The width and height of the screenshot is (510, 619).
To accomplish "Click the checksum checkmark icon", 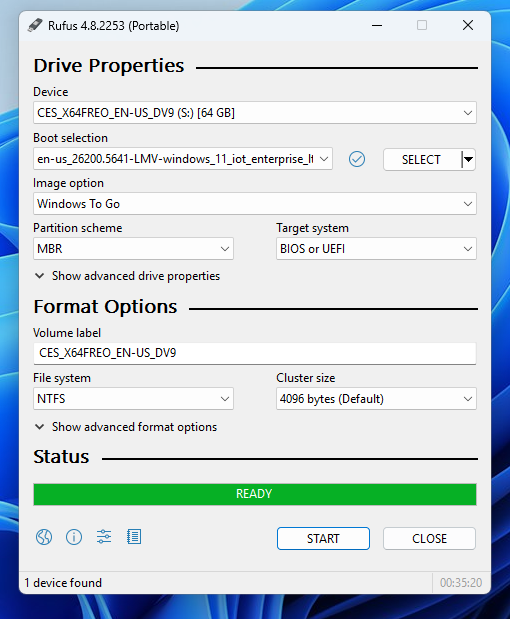I will point(357,159).
